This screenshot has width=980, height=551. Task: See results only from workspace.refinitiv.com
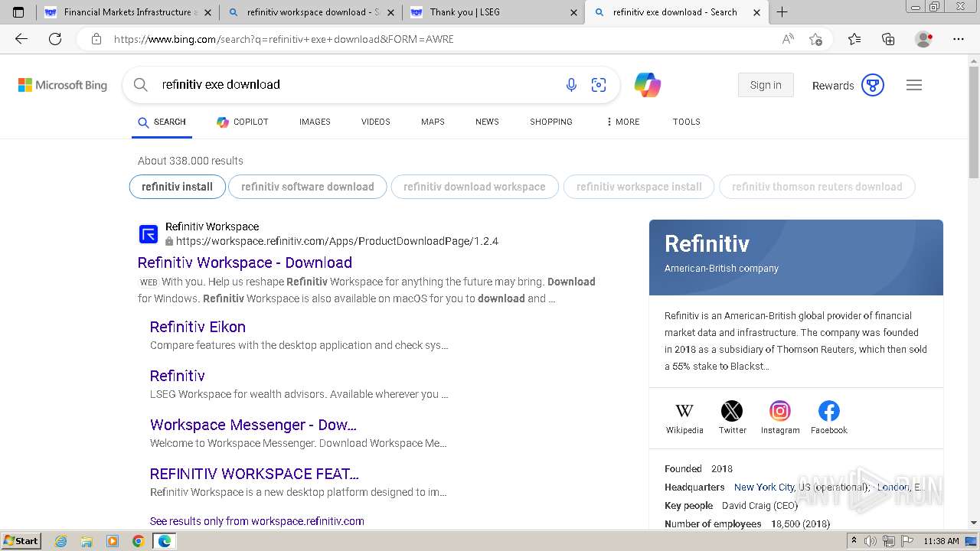coord(257,521)
